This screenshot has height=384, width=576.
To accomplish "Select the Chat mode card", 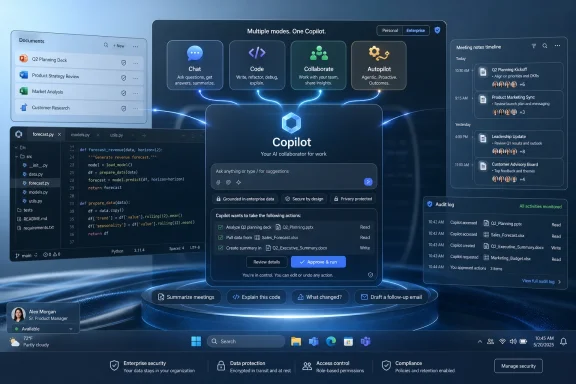I will tap(195, 65).
